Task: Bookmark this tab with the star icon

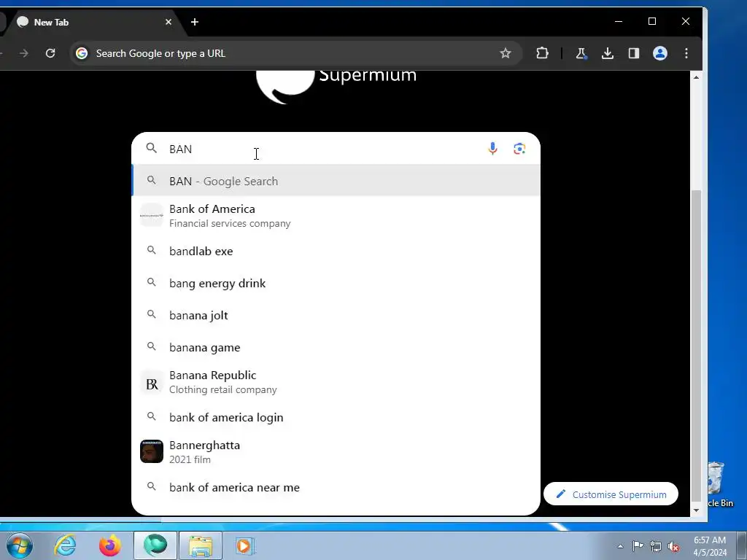Action: [505, 53]
